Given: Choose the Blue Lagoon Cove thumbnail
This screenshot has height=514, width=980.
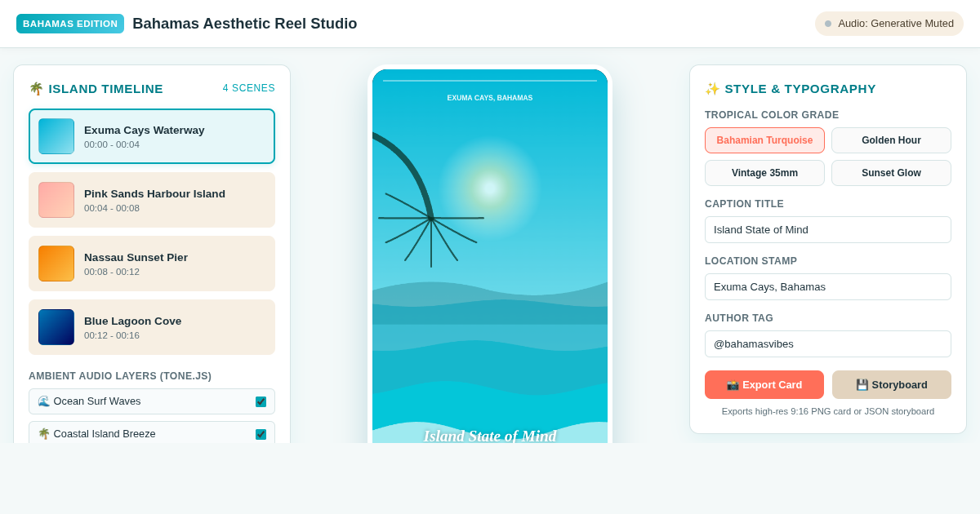Looking at the screenshot, I should pyautogui.click(x=56, y=327).
